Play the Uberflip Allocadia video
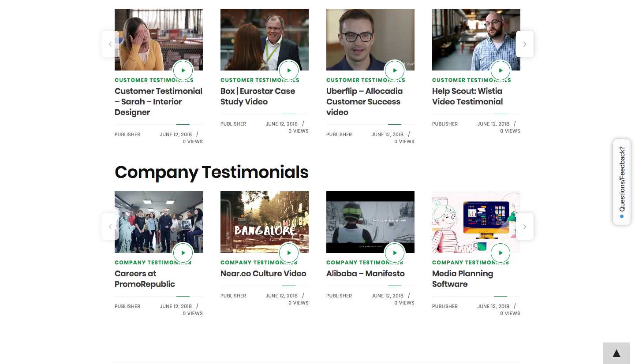This screenshot has height=364, width=635. click(395, 71)
